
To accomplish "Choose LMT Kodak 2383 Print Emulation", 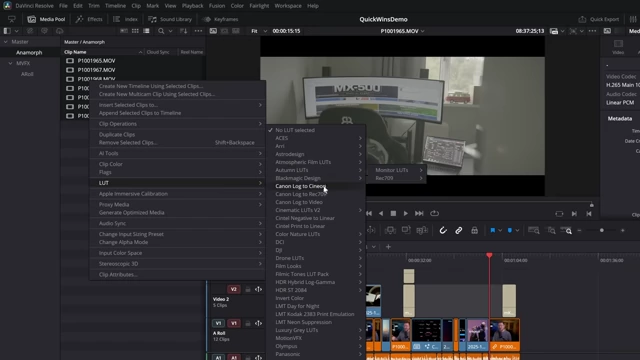I will (x=316, y=314).
